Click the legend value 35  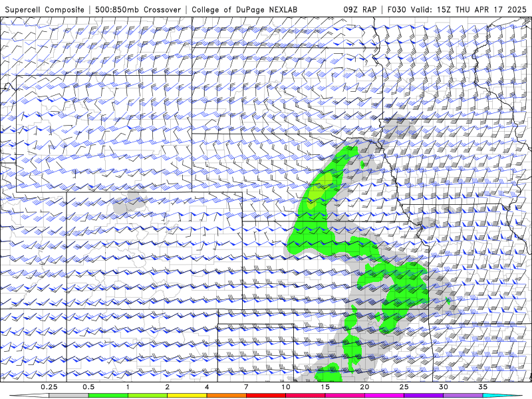tap(483, 387)
